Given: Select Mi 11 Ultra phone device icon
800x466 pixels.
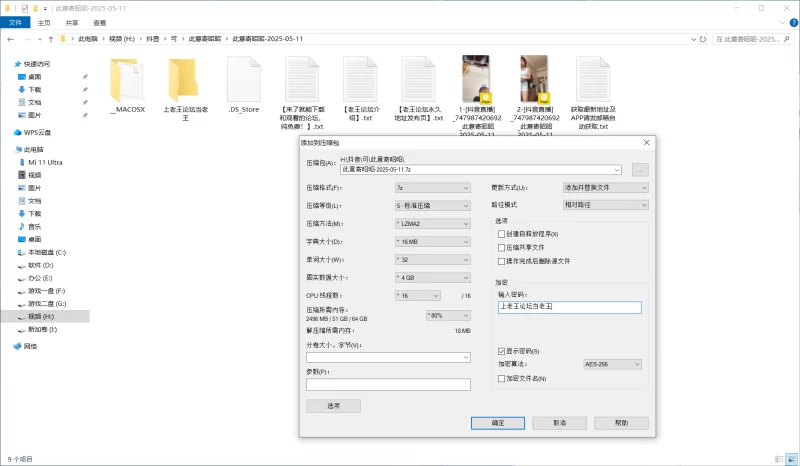Looking at the screenshot, I should [21, 161].
